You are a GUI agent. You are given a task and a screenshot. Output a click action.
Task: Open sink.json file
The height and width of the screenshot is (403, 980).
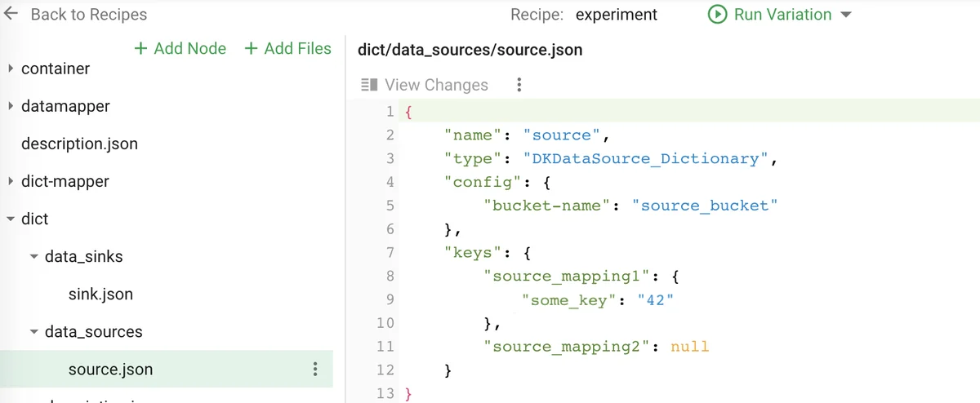pos(100,294)
